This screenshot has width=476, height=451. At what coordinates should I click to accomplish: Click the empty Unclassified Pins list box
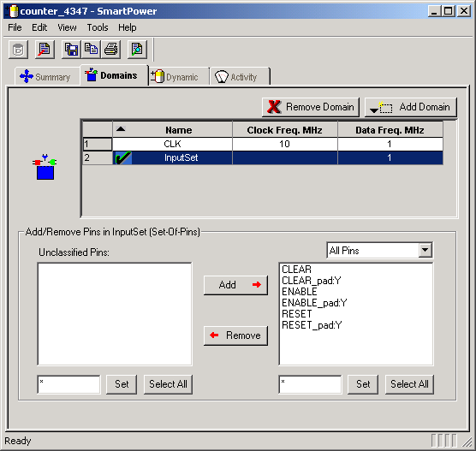point(115,314)
